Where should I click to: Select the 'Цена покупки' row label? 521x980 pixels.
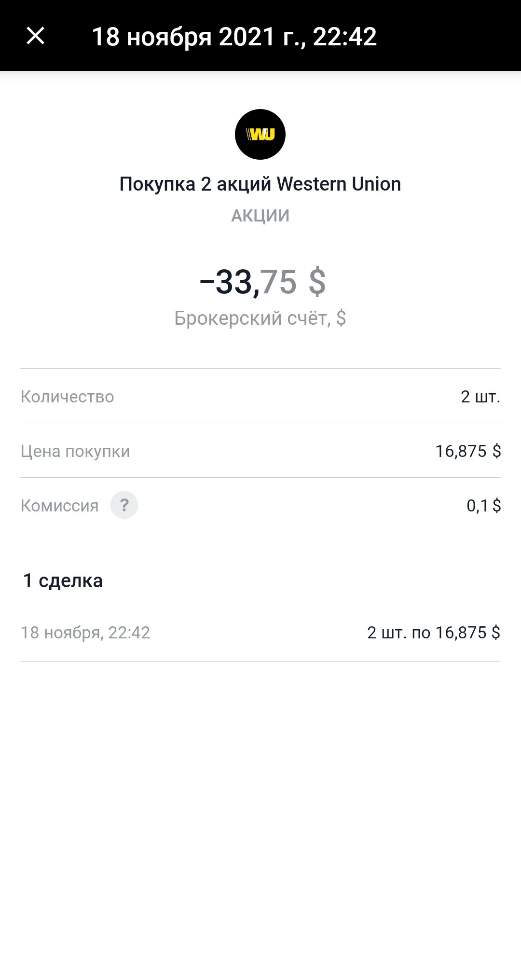75,451
